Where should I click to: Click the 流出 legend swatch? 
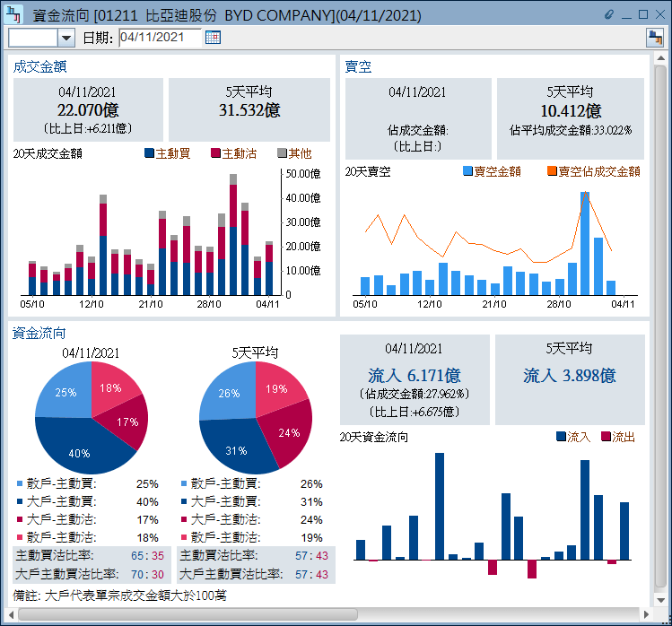(x=605, y=437)
